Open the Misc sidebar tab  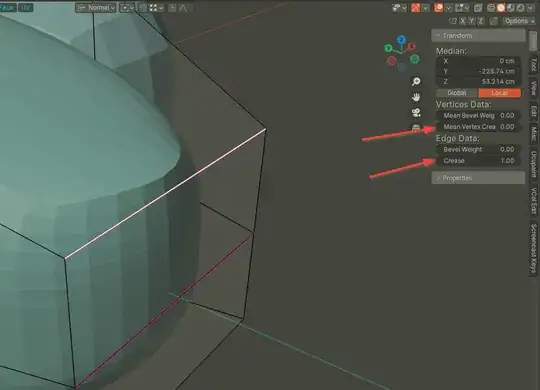pos(534,134)
